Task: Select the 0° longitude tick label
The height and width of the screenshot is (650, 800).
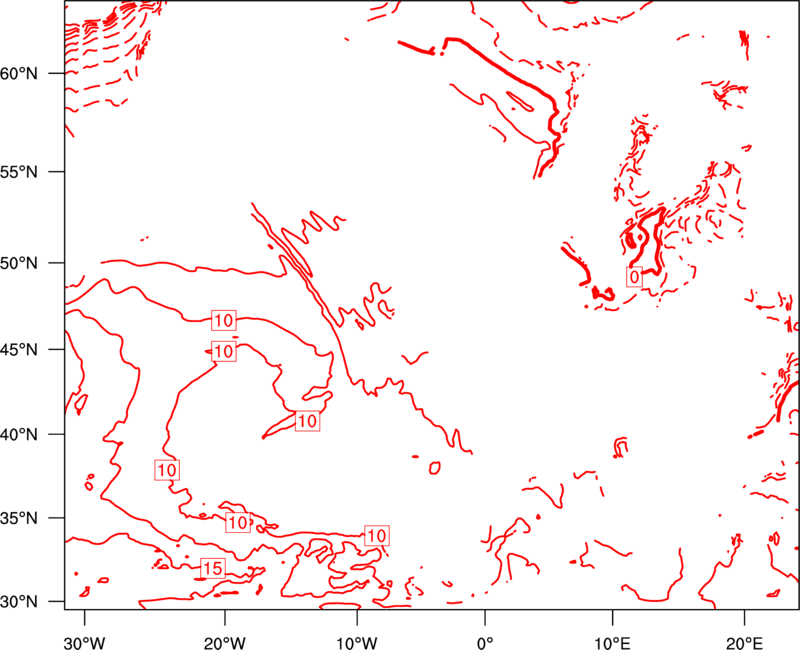Action: tap(485, 643)
